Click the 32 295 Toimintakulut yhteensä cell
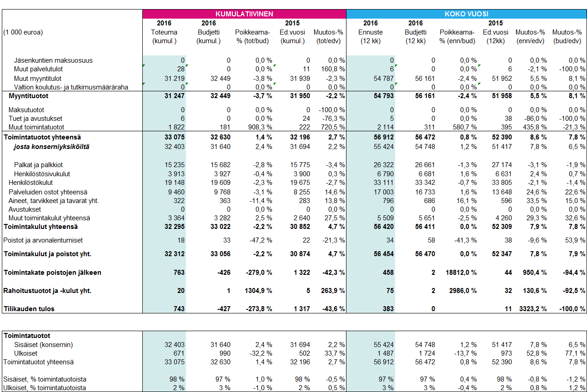Viewport: 587px width, 392px height. click(x=174, y=226)
